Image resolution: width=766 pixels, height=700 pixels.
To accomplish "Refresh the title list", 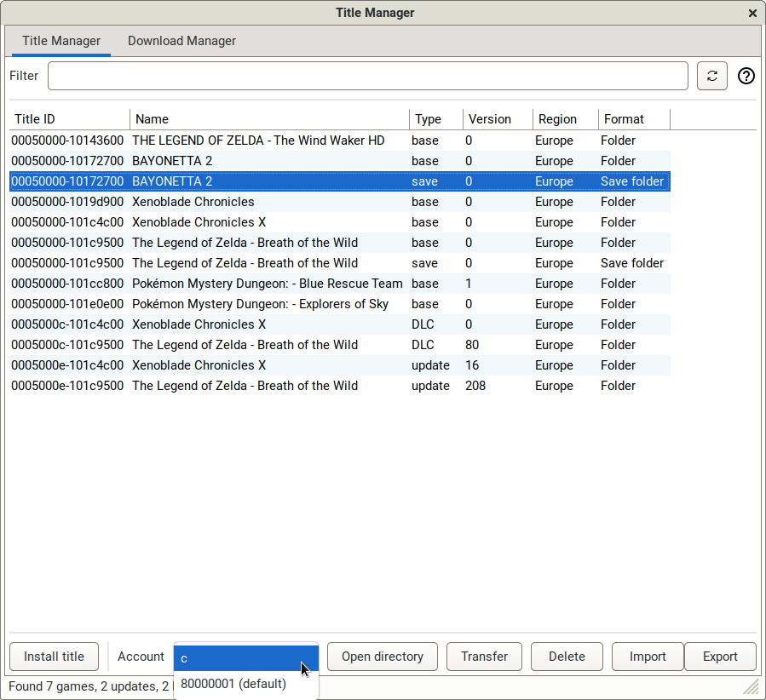I will click(711, 76).
